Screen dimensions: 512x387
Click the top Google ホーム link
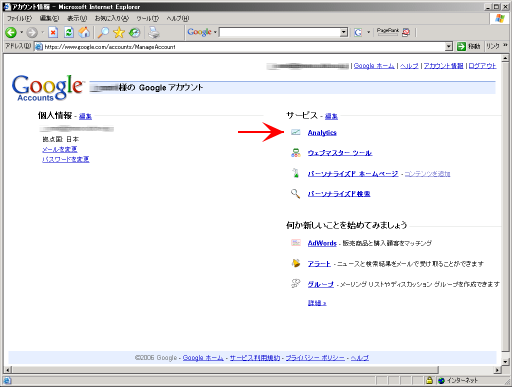point(374,66)
